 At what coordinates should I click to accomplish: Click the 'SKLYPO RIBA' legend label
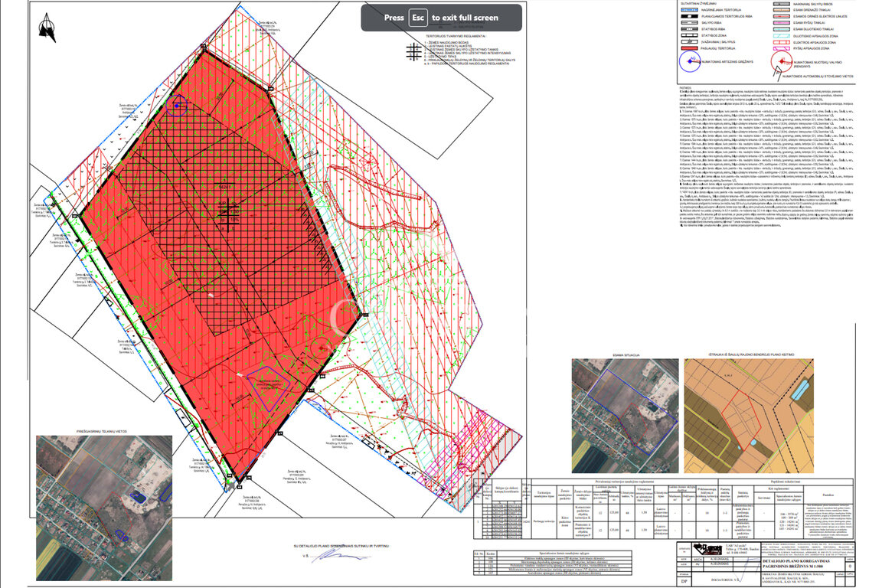pyautogui.click(x=711, y=23)
